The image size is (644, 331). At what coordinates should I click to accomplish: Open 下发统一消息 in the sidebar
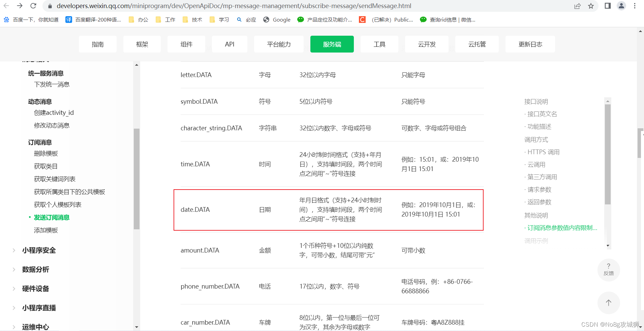(52, 84)
